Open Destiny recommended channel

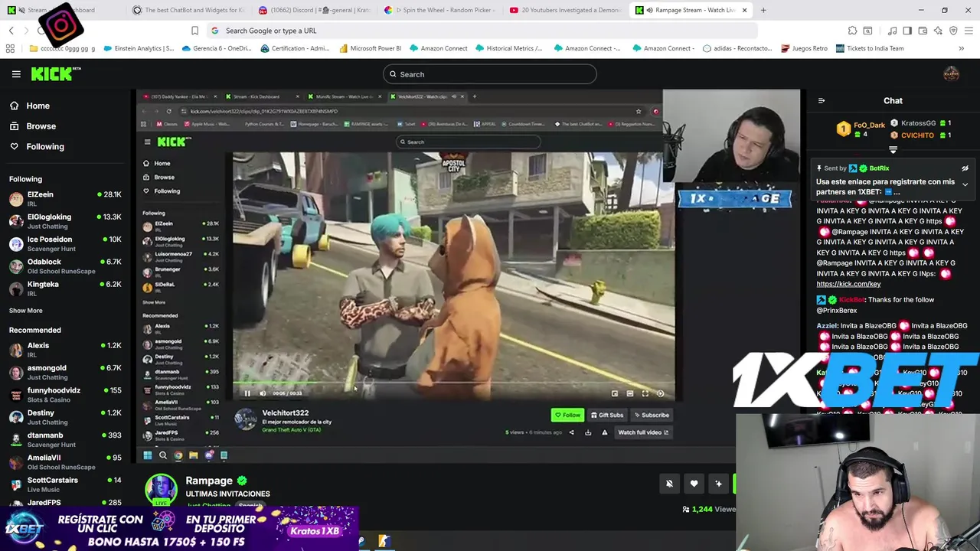(x=65, y=417)
